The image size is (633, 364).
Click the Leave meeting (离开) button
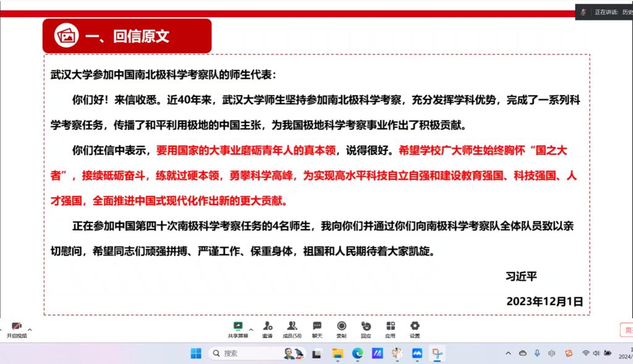point(626,330)
